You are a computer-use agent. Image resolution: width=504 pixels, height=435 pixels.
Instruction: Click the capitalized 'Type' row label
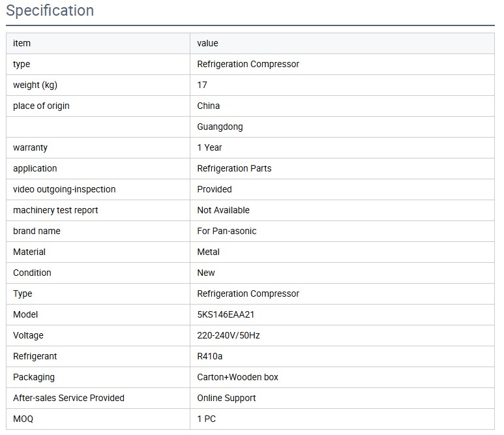tap(23, 294)
